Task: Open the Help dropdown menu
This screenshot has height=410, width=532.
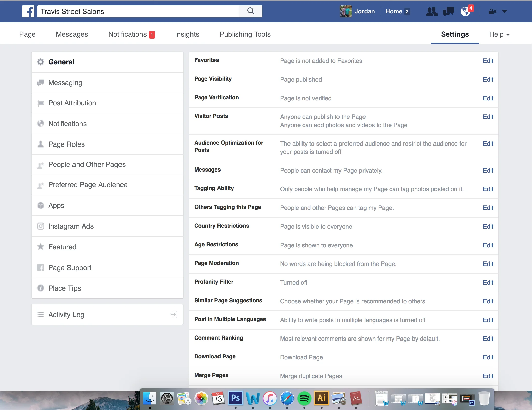Action: tap(499, 34)
